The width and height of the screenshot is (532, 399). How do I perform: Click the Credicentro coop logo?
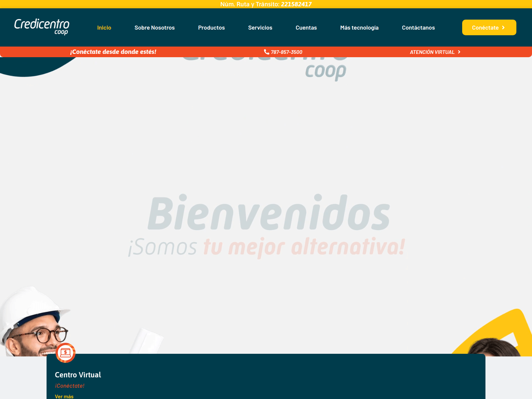click(x=42, y=27)
